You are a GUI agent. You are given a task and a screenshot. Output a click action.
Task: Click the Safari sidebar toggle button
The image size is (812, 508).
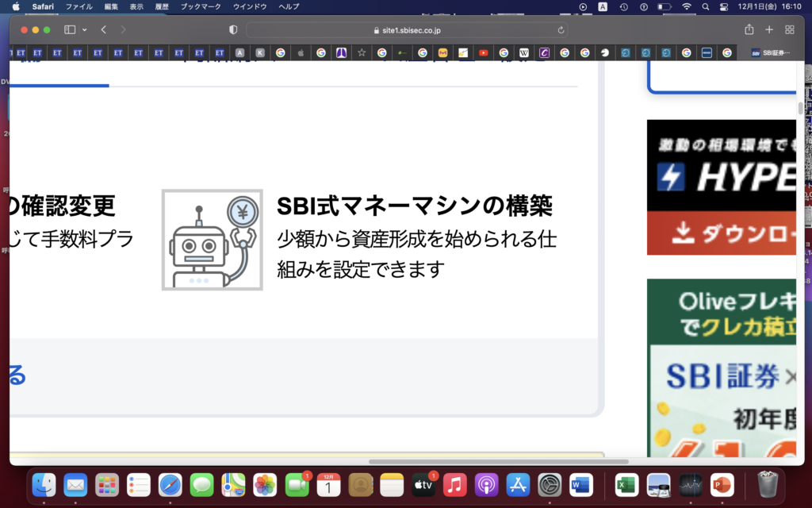point(69,29)
